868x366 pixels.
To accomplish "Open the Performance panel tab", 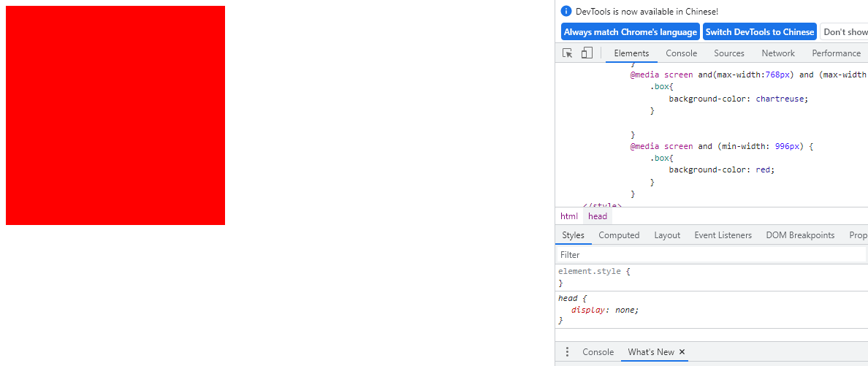I will point(836,53).
